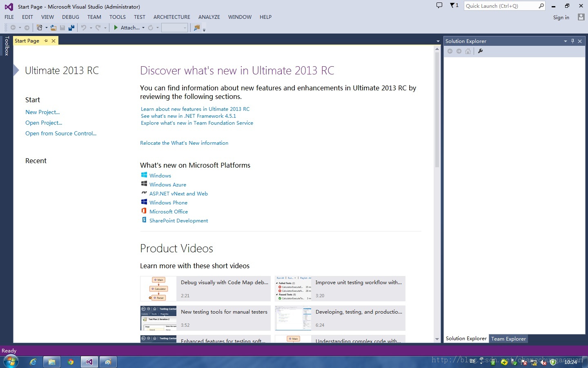Viewport: 588px width, 368px height.
Task: Click the Undo toolbar icon
Action: click(x=84, y=28)
